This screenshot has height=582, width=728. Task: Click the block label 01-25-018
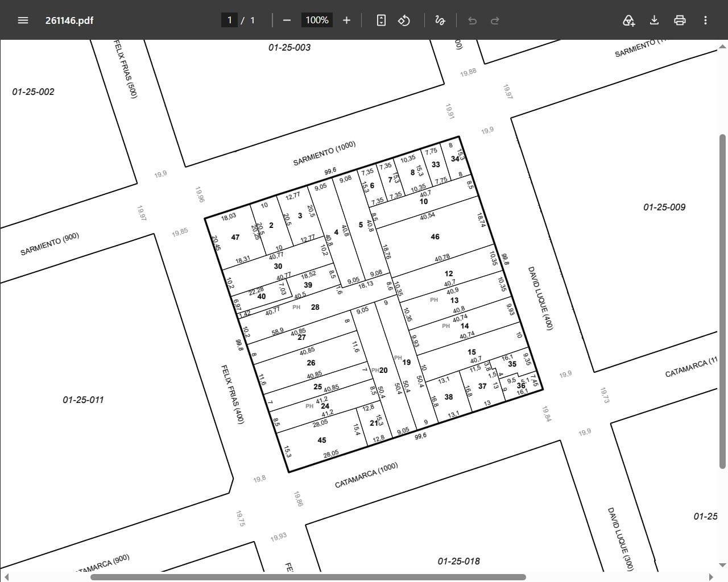pos(458,561)
